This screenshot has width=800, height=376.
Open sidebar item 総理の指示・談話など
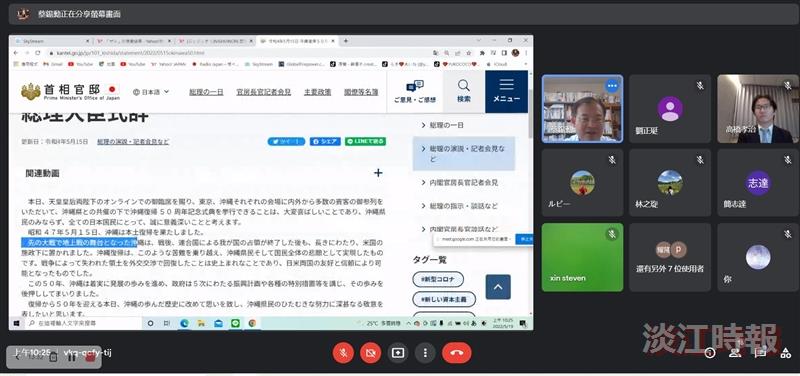464,206
